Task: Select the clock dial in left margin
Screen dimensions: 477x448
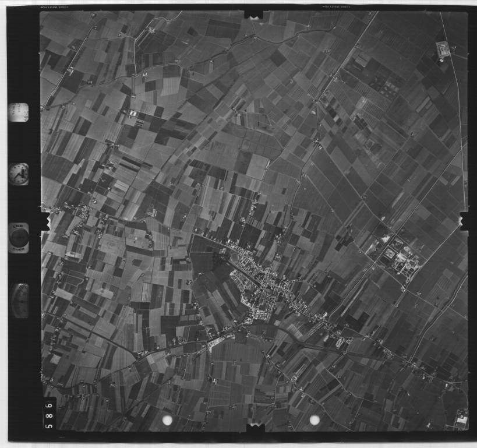Action: [x=19, y=174]
